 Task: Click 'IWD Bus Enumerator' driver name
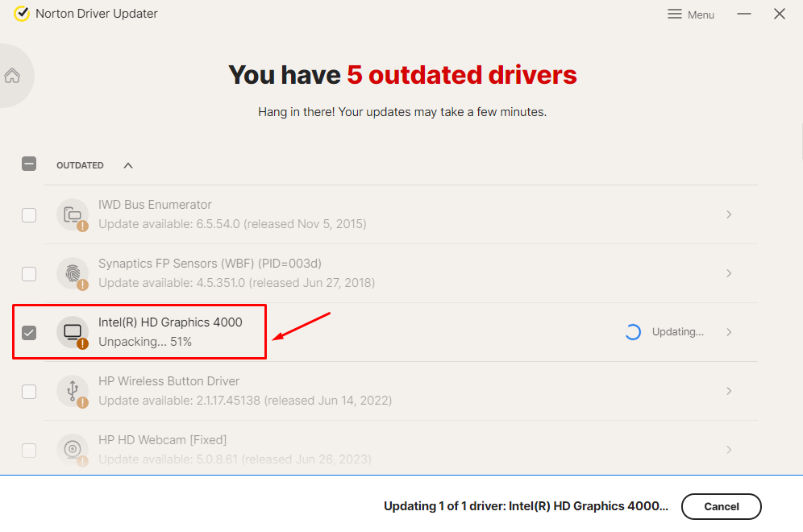click(x=155, y=204)
